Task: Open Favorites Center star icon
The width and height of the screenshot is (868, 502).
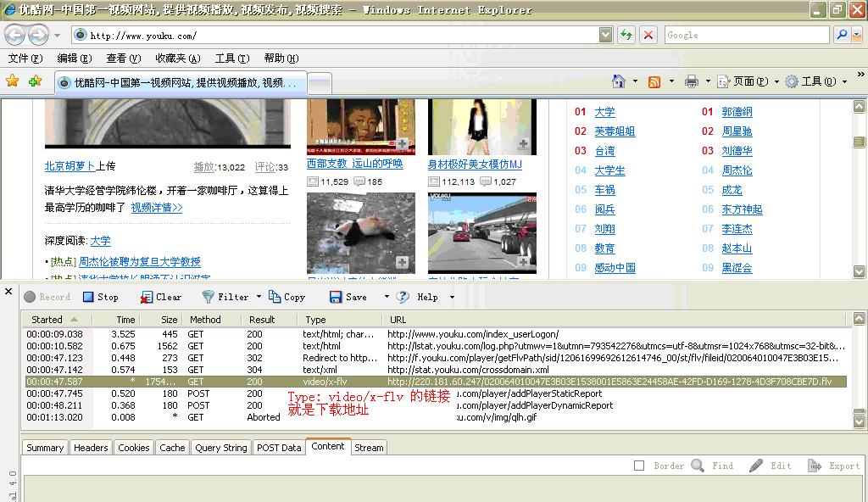Action: tap(12, 81)
